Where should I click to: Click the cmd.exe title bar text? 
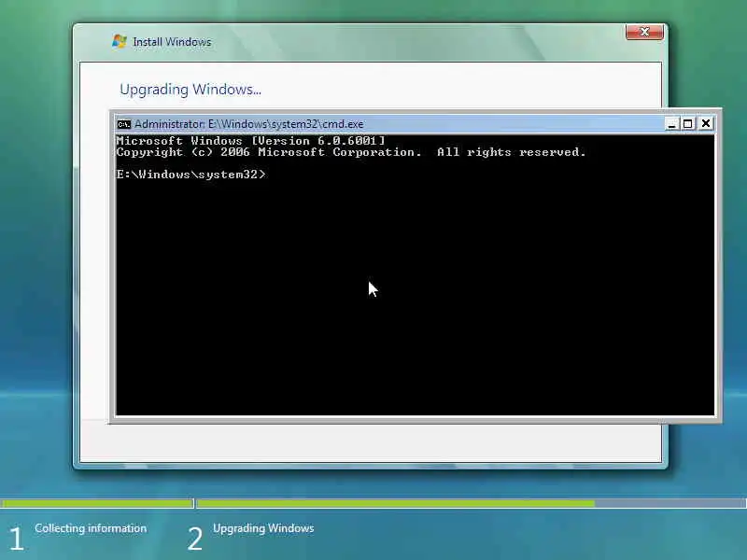249,124
